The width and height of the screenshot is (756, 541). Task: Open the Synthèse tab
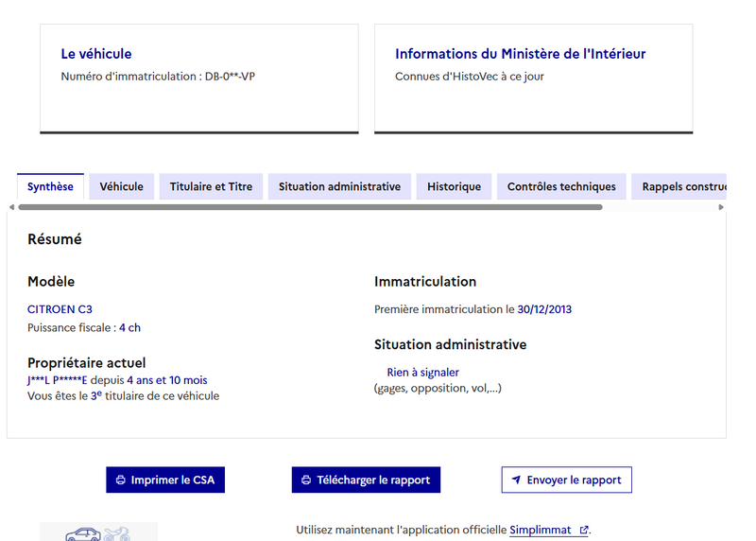50,186
